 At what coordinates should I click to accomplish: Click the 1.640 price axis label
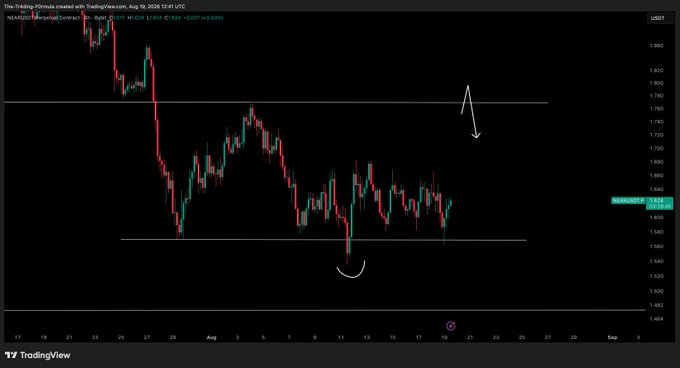[x=657, y=189]
